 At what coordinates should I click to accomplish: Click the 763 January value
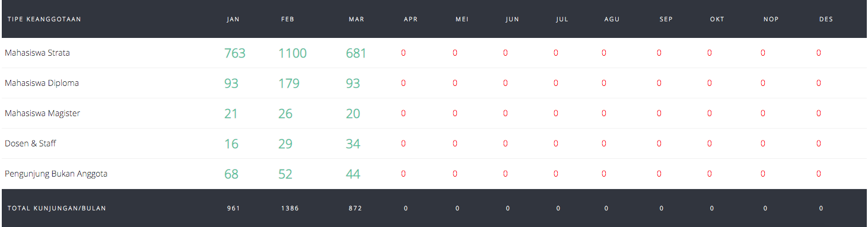pos(235,53)
